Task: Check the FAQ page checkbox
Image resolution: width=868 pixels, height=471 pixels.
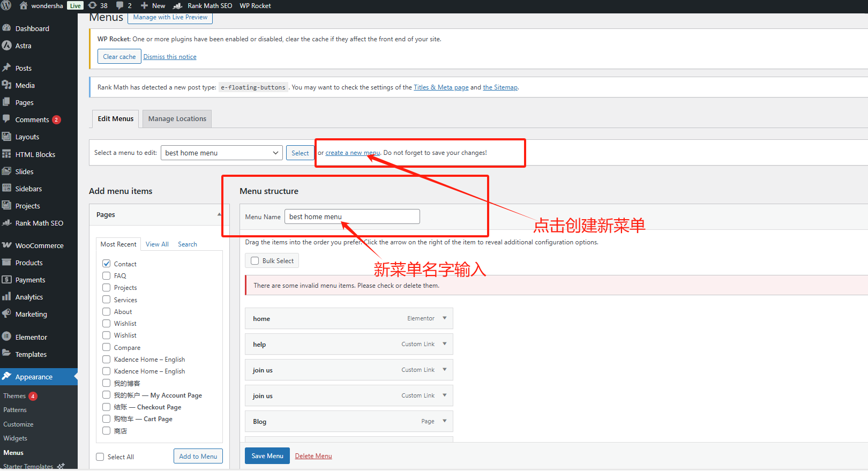Action: tap(107, 275)
